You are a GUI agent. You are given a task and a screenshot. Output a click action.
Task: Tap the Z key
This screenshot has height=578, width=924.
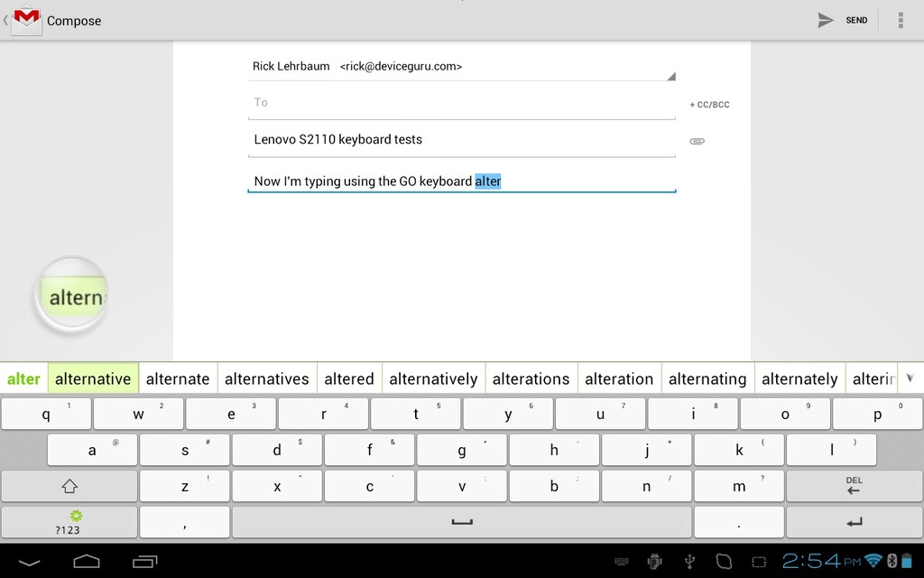185,486
